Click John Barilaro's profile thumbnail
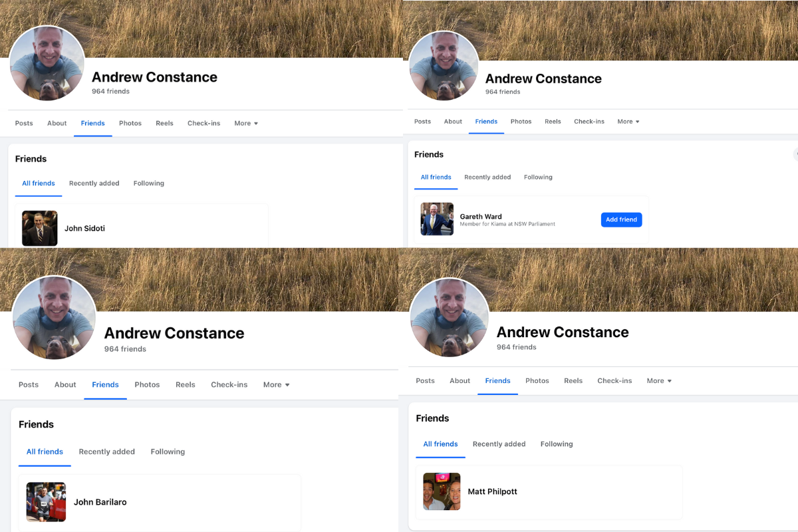798x532 pixels. tap(46, 501)
